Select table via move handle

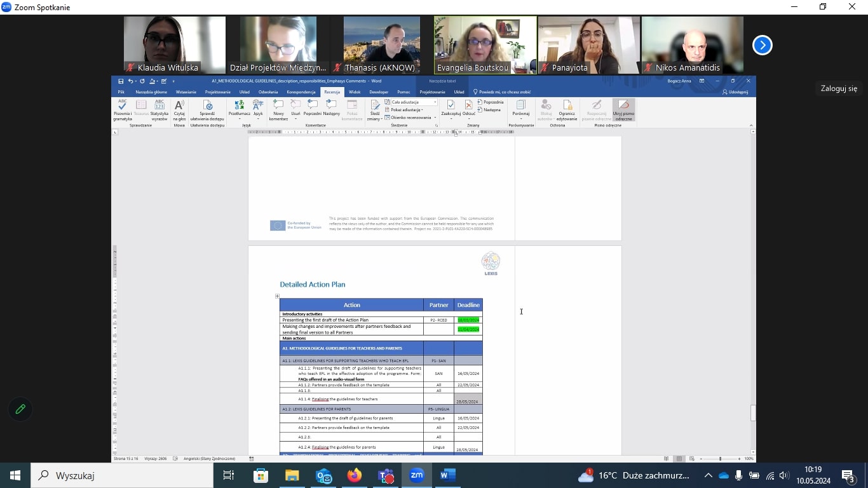click(277, 296)
